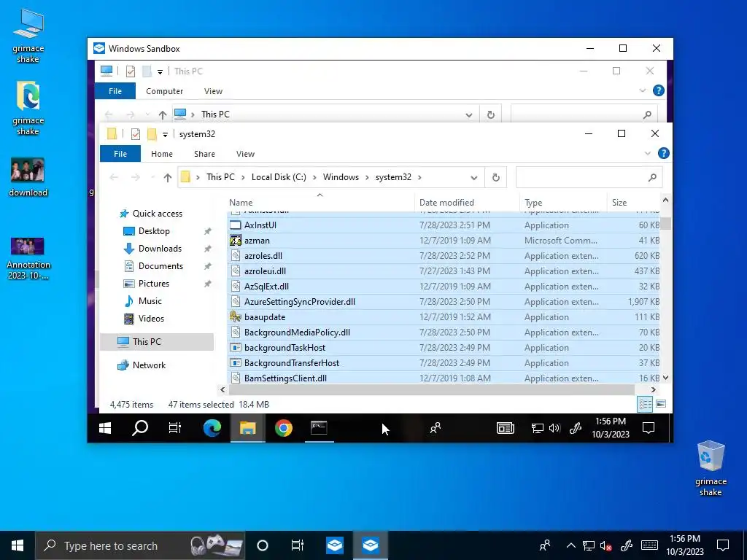Open the View tab in system32 window
This screenshot has height=560, width=747.
click(x=245, y=154)
